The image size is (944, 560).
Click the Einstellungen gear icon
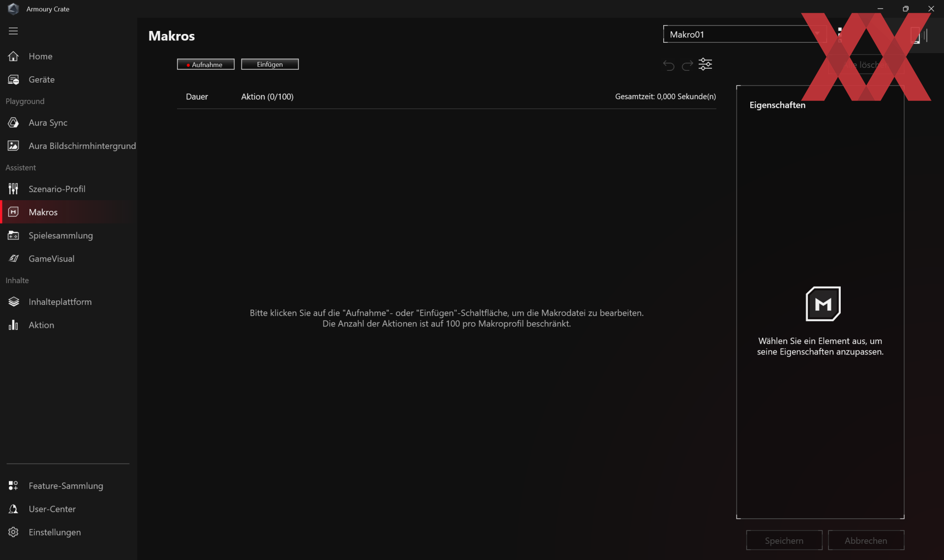pyautogui.click(x=13, y=532)
